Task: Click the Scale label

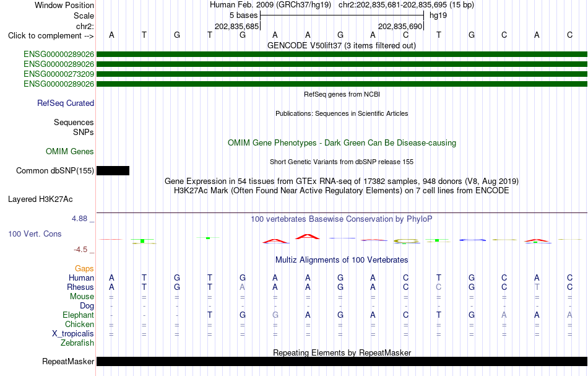Action: click(84, 15)
